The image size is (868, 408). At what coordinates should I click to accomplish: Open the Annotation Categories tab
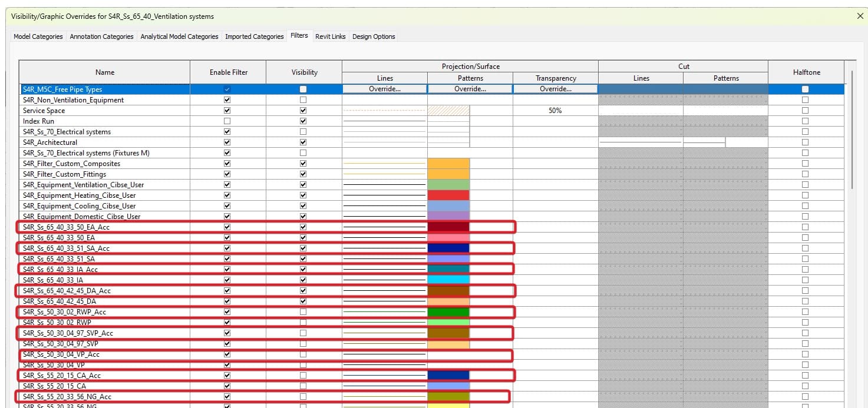tap(101, 37)
